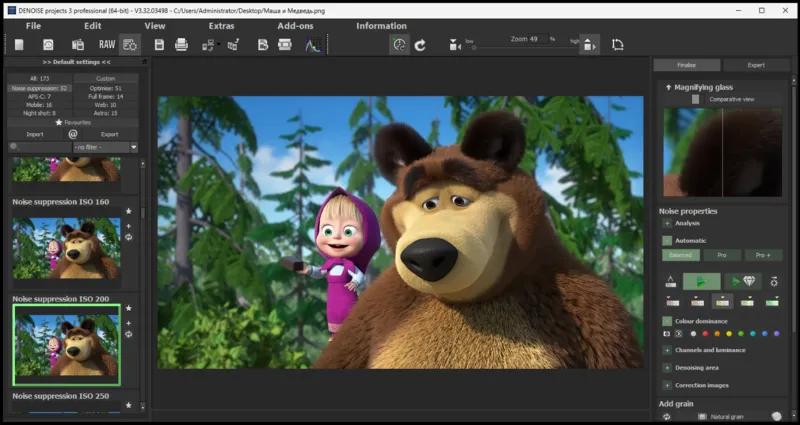Toggle the Favourites star filter
Viewport: 800px width, 425px height.
coord(73,122)
